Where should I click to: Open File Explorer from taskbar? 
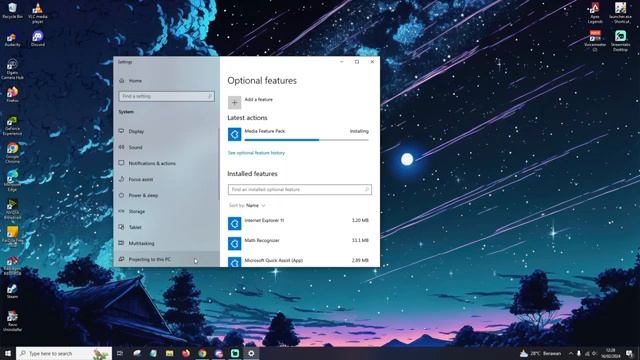point(169,353)
